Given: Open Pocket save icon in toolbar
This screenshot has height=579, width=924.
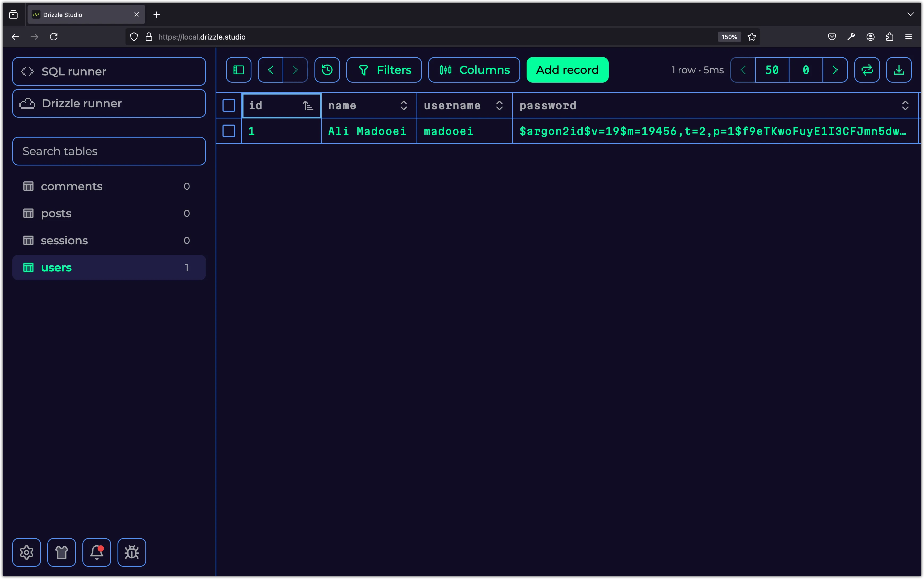Looking at the screenshot, I should point(832,37).
